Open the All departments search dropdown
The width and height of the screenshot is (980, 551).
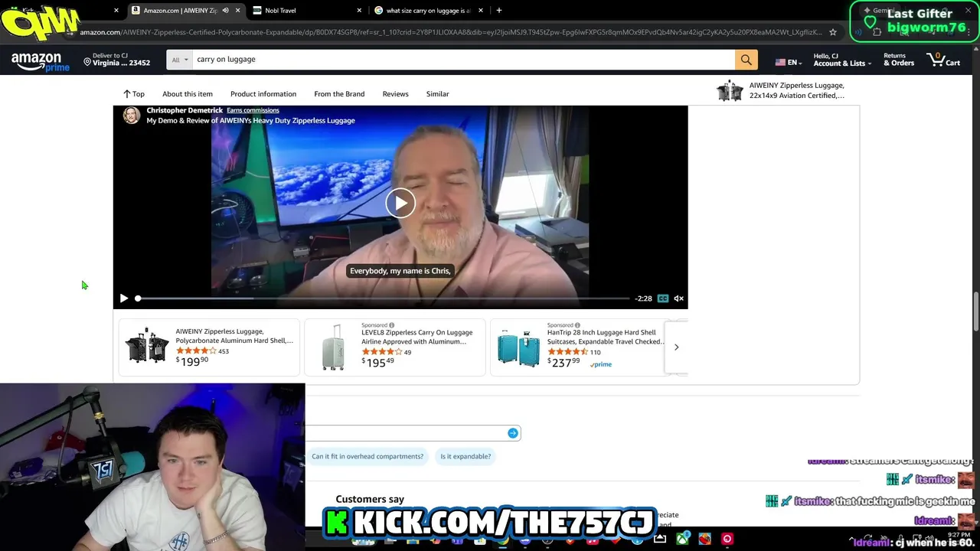(180, 60)
